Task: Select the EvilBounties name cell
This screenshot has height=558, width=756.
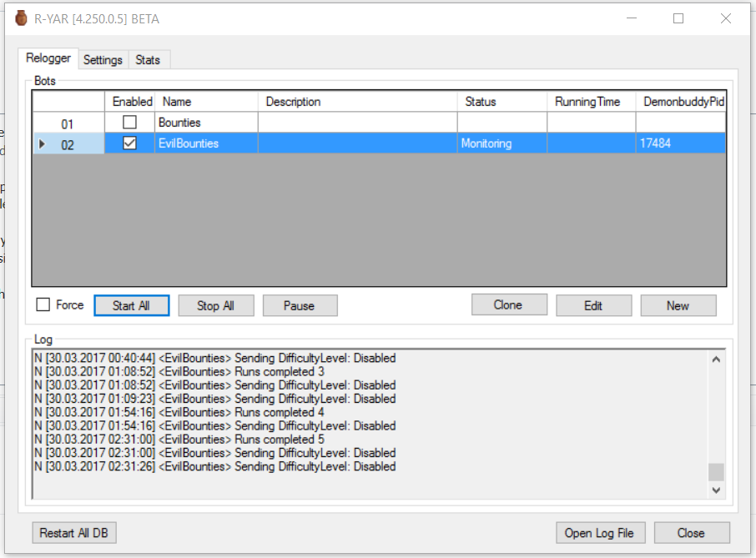Action: coord(206,143)
